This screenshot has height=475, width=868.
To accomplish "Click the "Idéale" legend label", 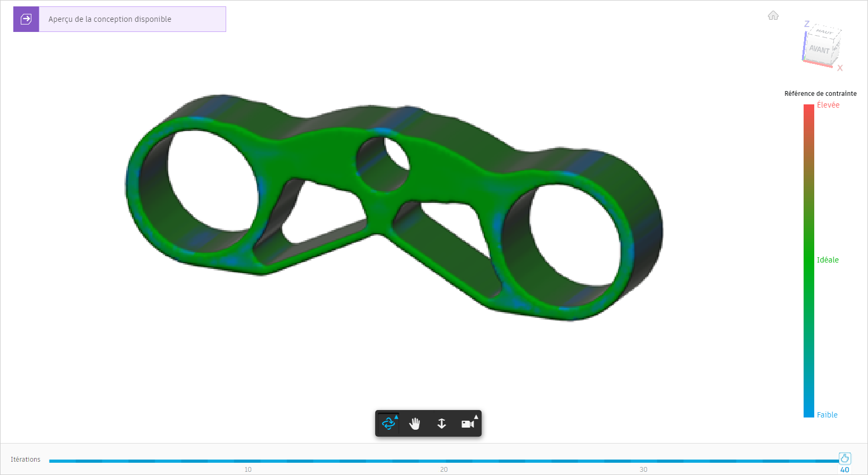I will click(828, 260).
